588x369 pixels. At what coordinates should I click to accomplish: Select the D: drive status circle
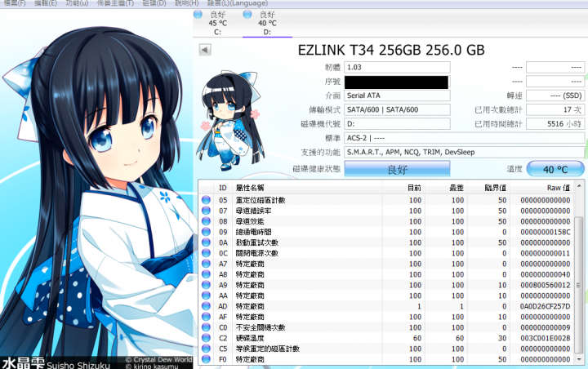[x=247, y=14]
